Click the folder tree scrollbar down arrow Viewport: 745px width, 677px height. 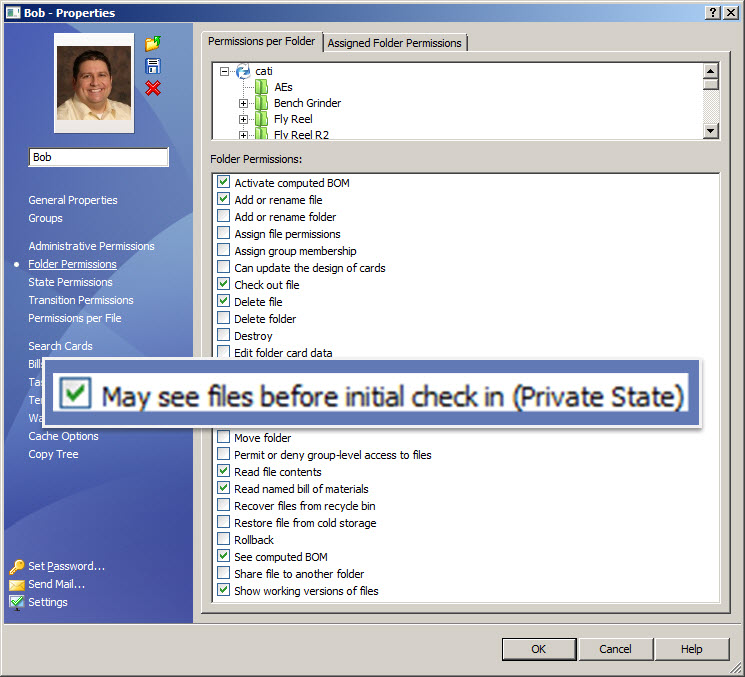711,131
